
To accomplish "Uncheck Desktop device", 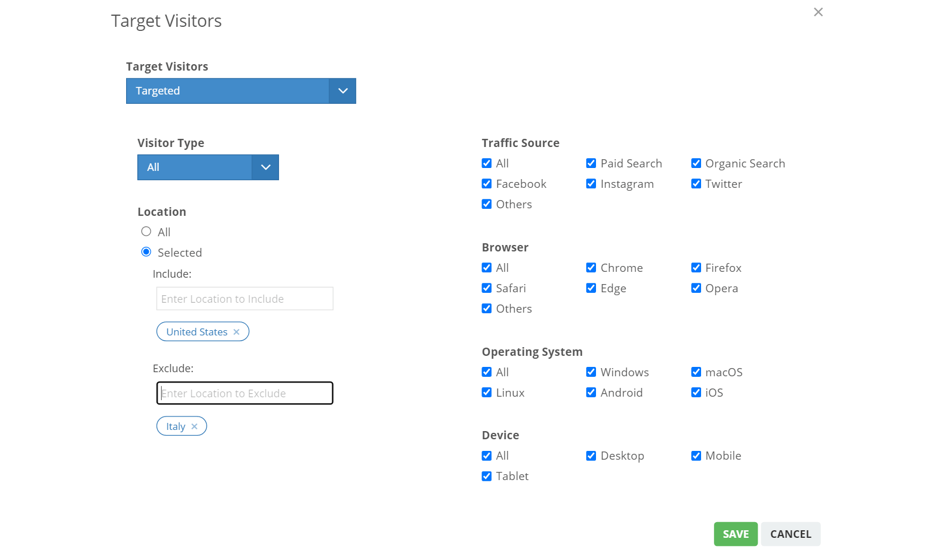I will point(591,456).
